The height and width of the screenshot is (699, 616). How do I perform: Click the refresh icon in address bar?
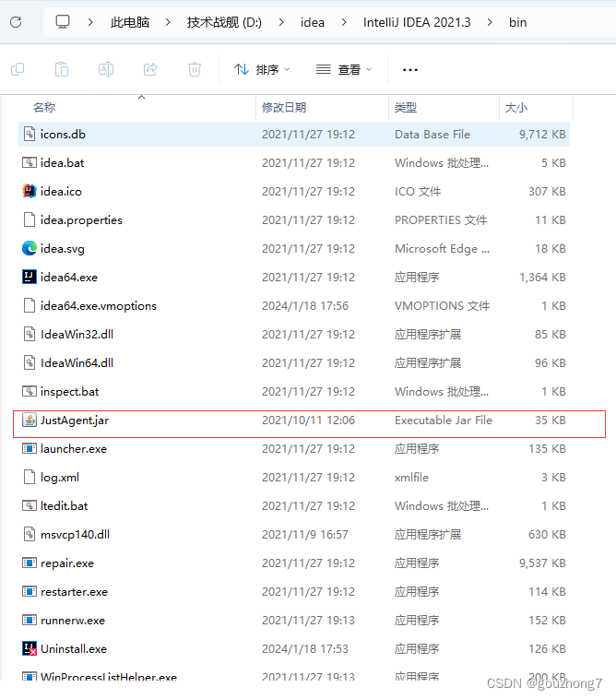coord(16,22)
